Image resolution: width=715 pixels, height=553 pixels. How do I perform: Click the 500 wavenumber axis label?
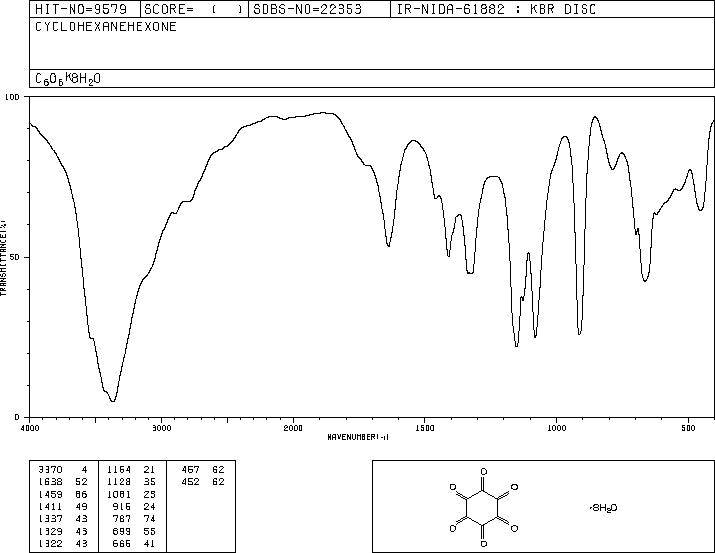tap(688, 428)
